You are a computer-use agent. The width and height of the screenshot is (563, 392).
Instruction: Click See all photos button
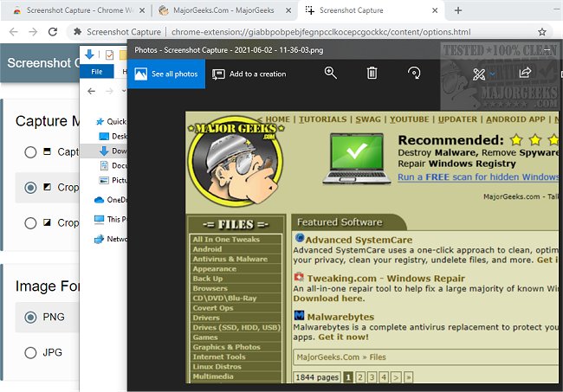coord(166,74)
